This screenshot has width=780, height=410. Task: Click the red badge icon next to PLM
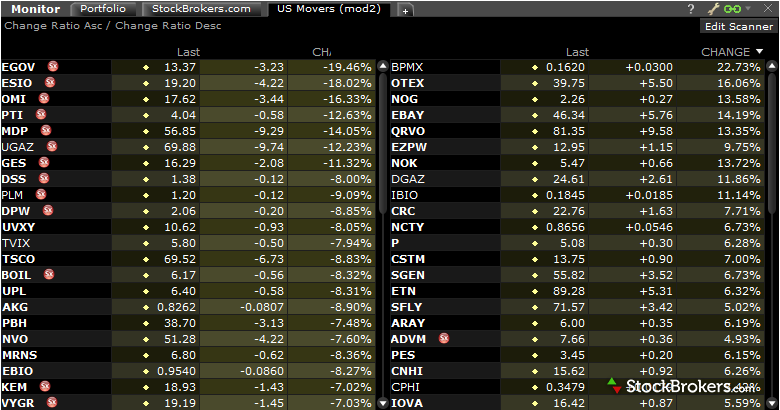[41, 194]
